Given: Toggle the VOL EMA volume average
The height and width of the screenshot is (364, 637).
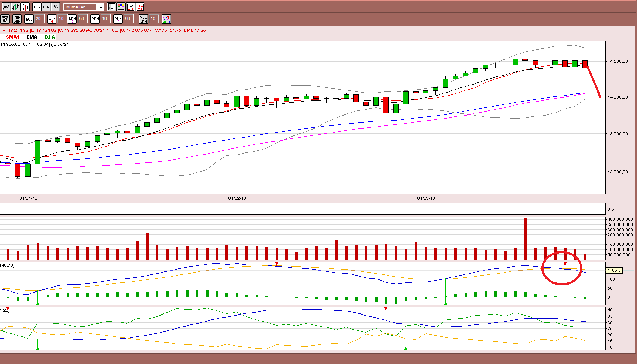Looking at the screenshot, I should coord(144,19).
